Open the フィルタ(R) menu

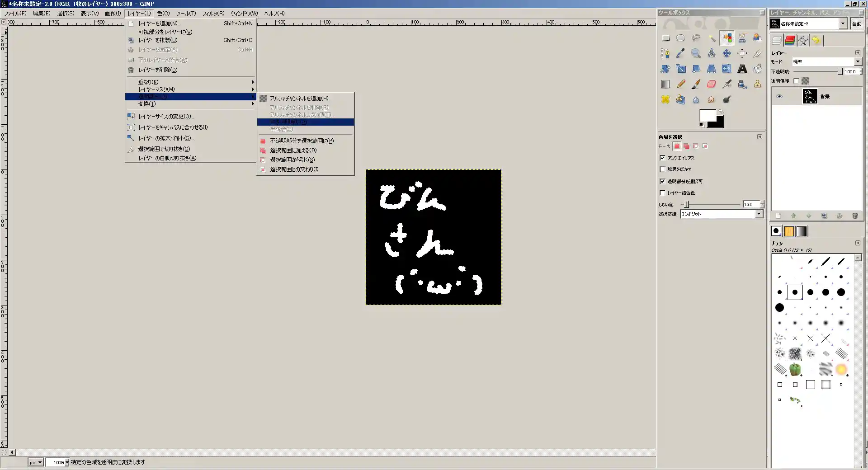[x=212, y=14]
